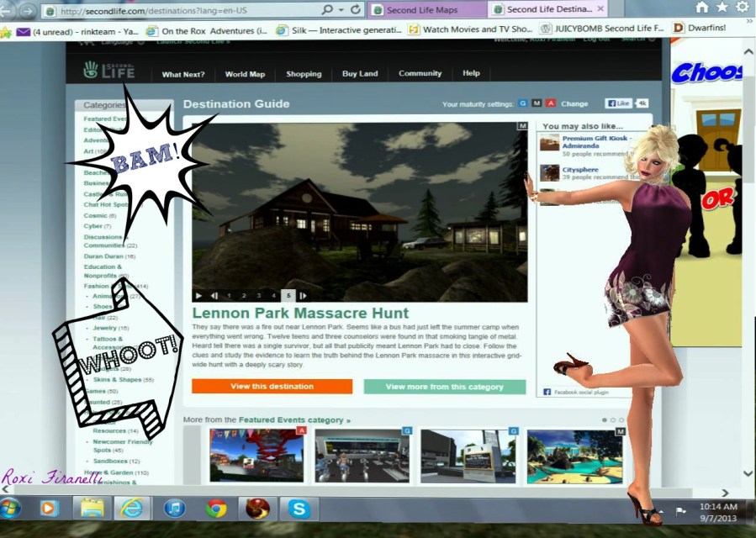Viewport: 756px width, 538px height.
Task: Open the World Map menu
Action: 245,74
